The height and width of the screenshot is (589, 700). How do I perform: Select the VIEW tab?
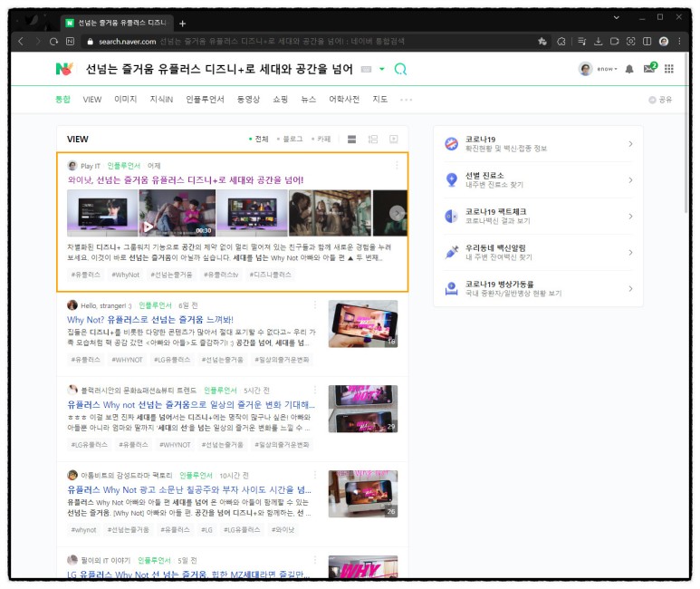click(92, 99)
